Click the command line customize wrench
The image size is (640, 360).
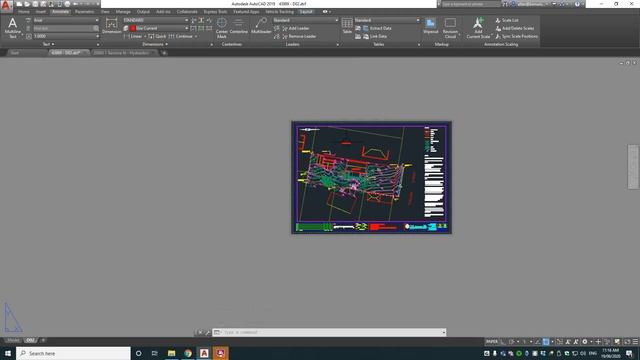click(207, 332)
